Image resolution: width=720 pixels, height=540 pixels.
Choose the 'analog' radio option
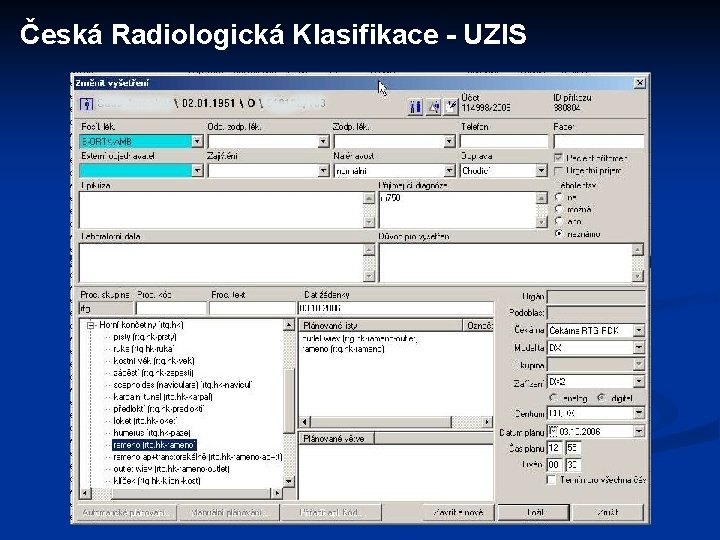554,398
